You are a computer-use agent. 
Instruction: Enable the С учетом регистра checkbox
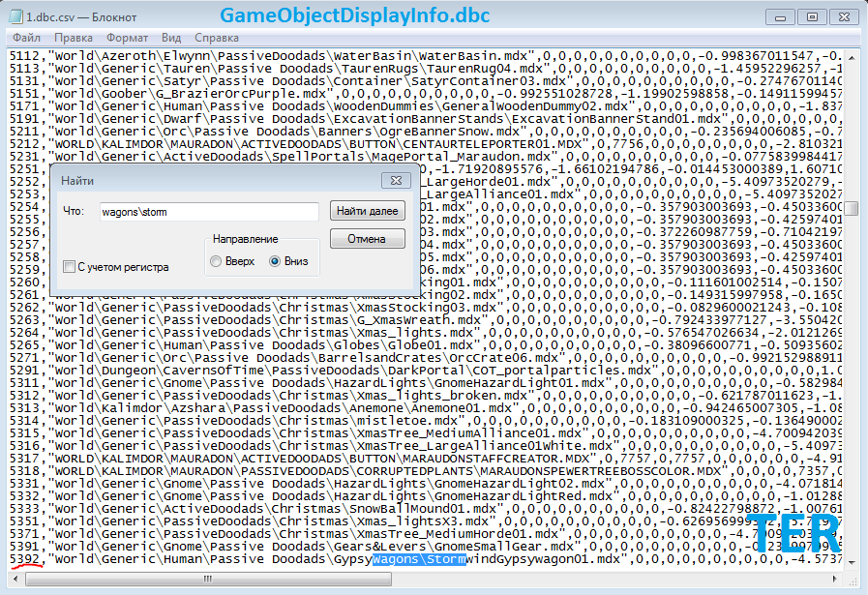tap(70, 267)
